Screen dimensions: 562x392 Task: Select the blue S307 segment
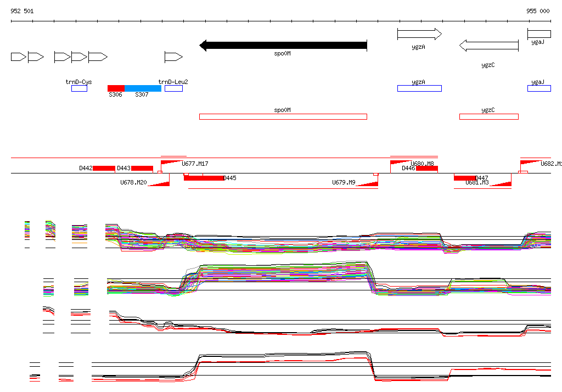(x=143, y=88)
